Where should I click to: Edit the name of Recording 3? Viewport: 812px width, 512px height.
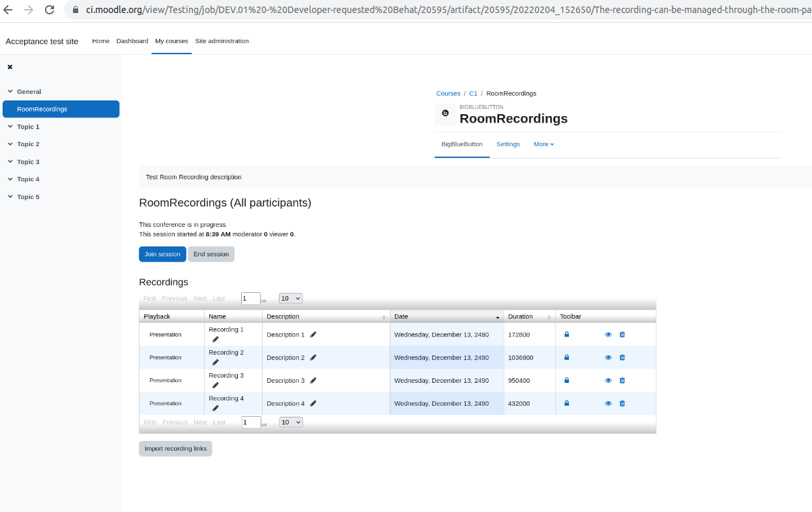click(x=216, y=385)
